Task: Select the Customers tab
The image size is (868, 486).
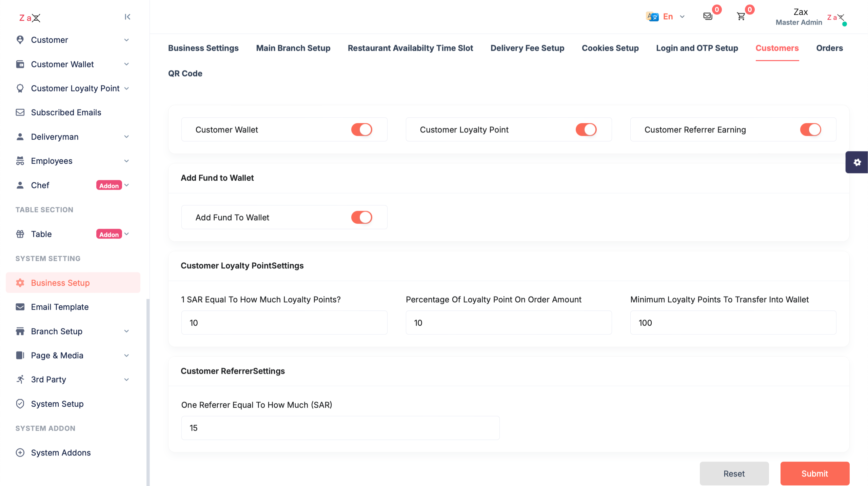Action: 777,48
